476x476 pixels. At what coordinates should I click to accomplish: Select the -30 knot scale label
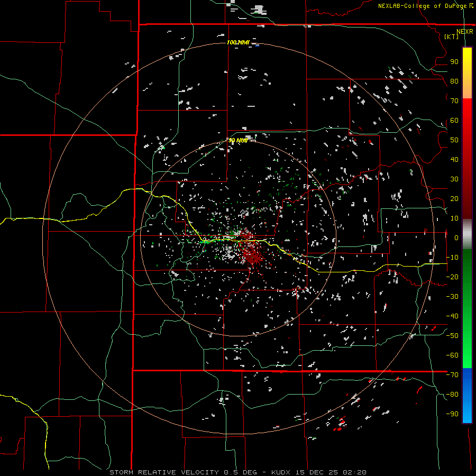pyautogui.click(x=452, y=297)
